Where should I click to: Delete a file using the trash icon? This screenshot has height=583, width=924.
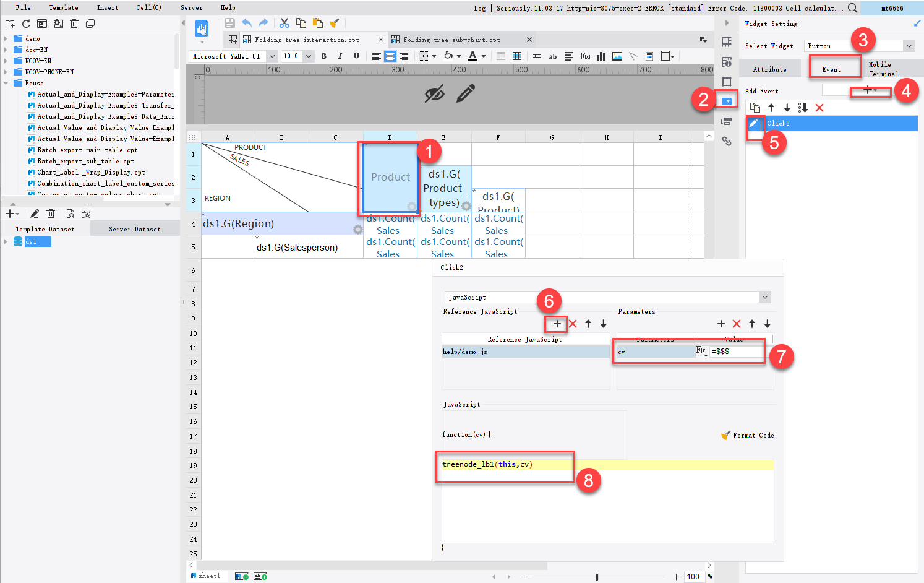point(74,22)
